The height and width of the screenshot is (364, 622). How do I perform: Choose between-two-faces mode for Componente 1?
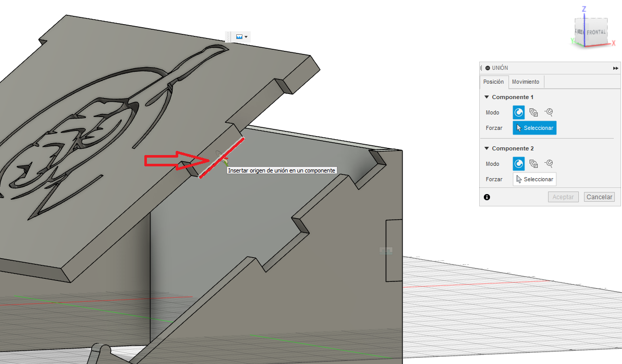pos(534,112)
